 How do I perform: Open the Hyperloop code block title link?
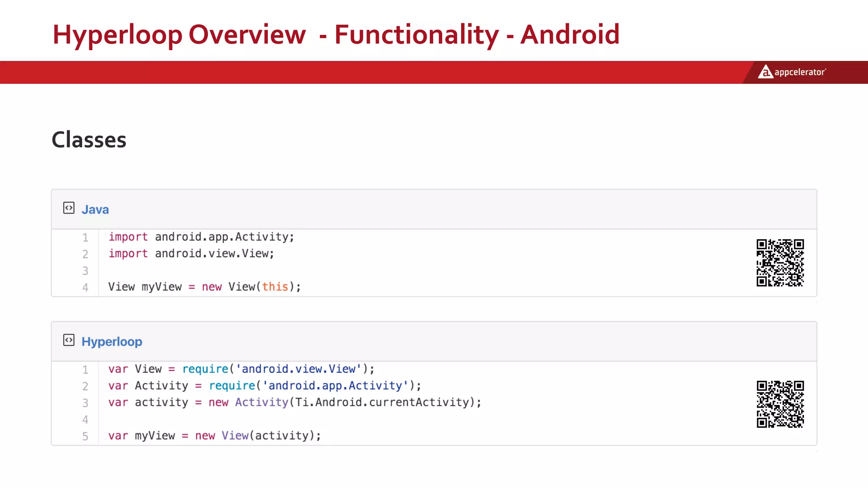[111, 341]
